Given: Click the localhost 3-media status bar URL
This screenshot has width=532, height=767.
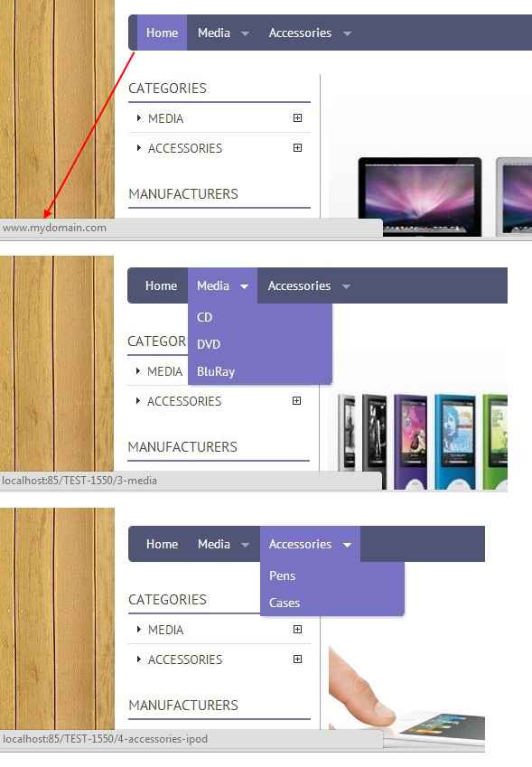Looking at the screenshot, I should point(79,481).
